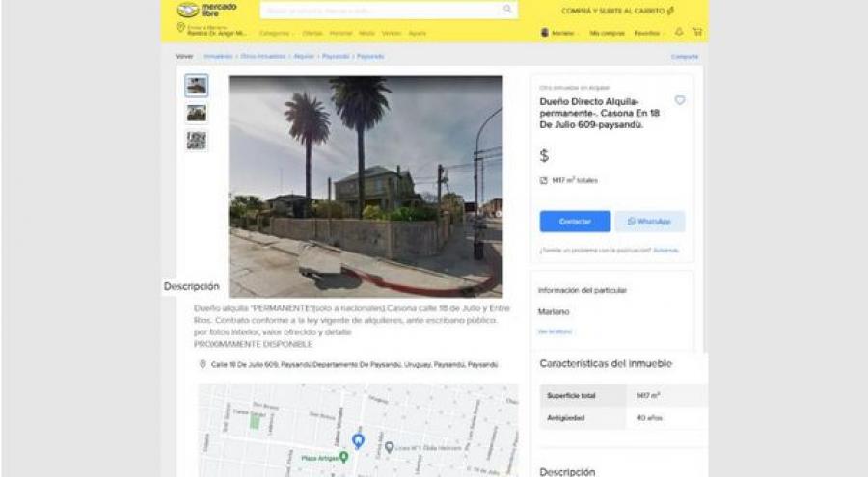Click the blue Contactar button
Image resolution: width=868 pixels, height=477 pixels.
click(x=575, y=222)
